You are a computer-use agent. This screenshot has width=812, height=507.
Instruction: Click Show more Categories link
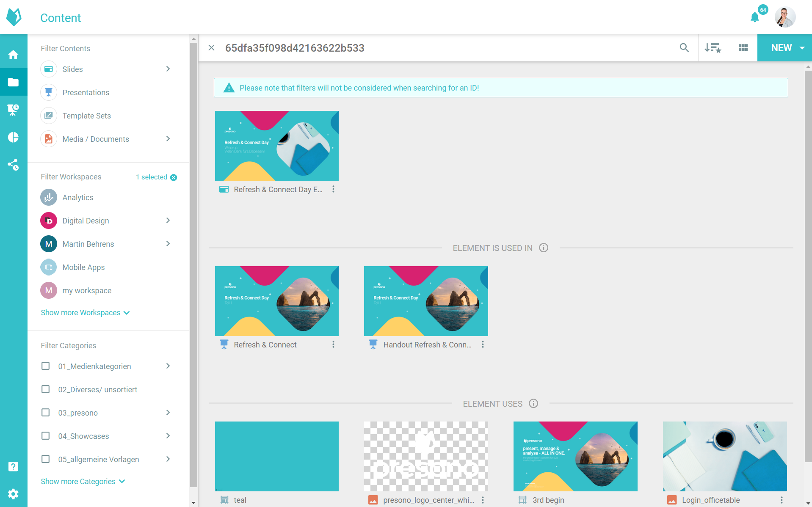[83, 482]
